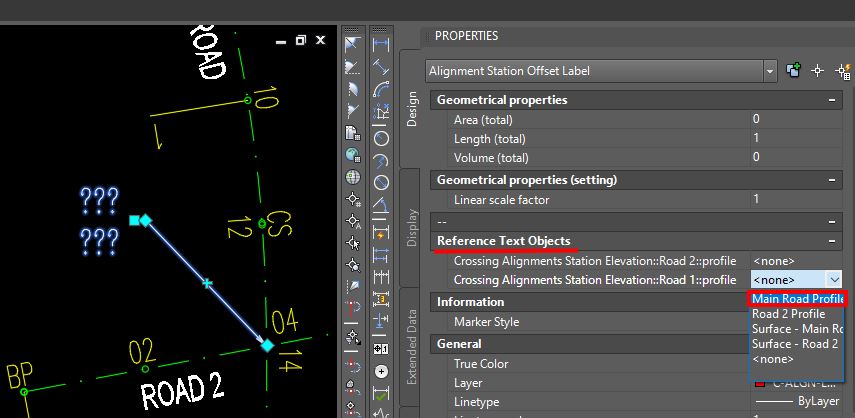
Task: Switch to the Display tab
Action: pyautogui.click(x=411, y=228)
